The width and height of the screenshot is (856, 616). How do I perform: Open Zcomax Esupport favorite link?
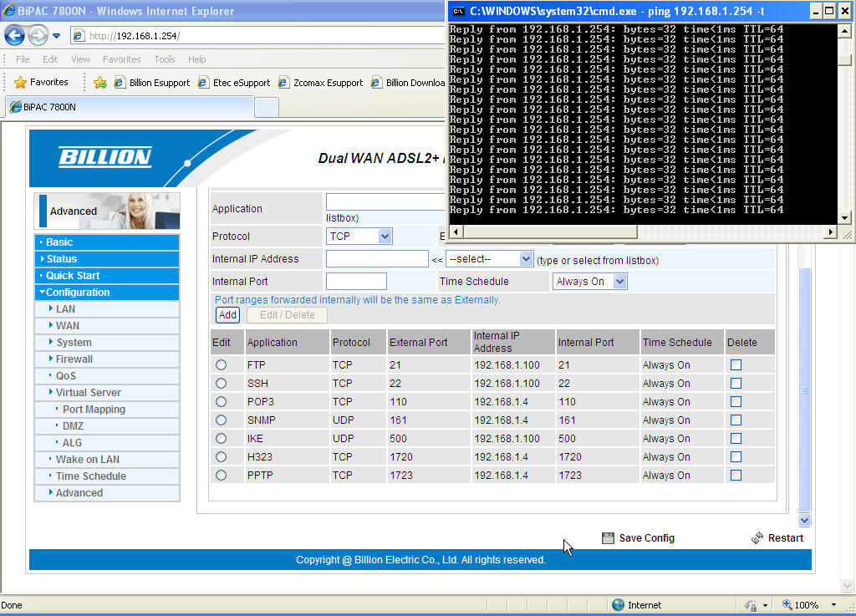point(320,83)
